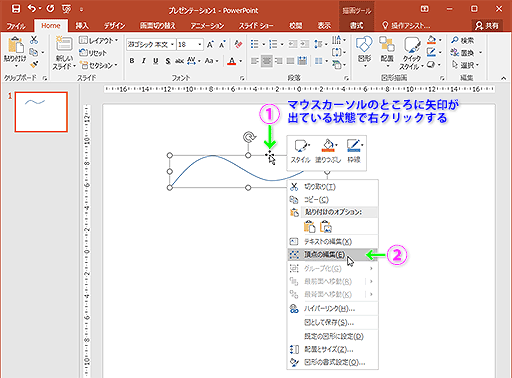Screen dimensions: 512x378
Task: Choose コピー(C) from the context menu
Action: (x=332, y=200)
